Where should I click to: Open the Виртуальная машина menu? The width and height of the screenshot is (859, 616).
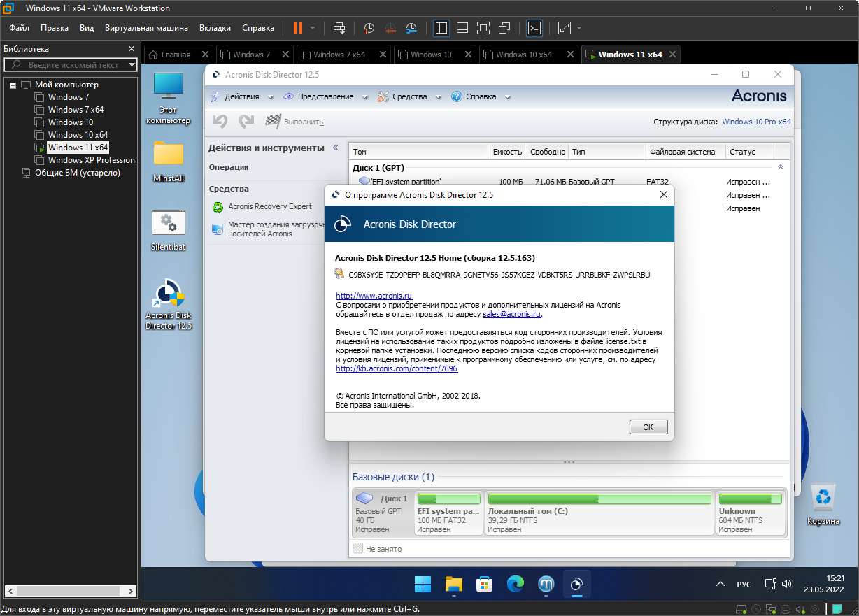pyautogui.click(x=146, y=28)
